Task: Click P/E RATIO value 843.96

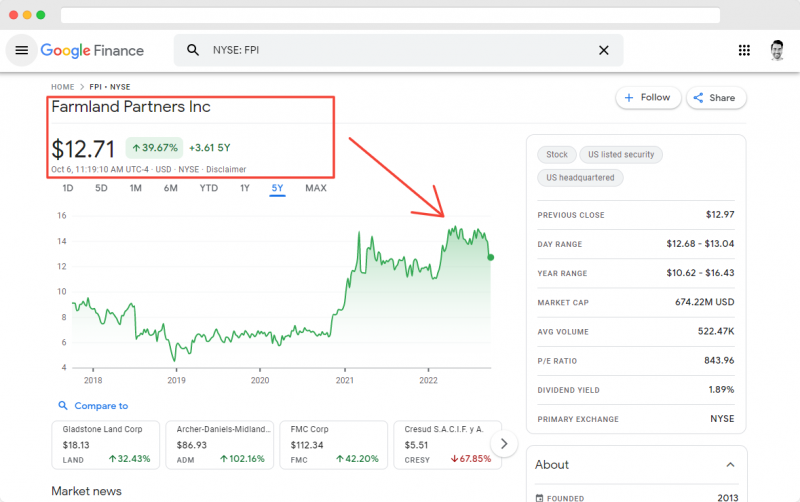Action: [x=719, y=360]
